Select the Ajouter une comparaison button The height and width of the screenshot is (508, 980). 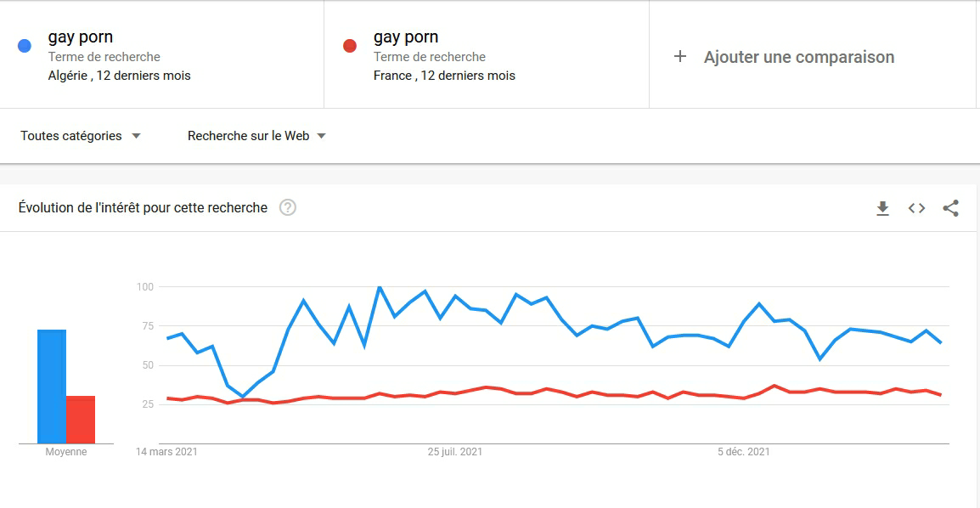click(x=784, y=57)
